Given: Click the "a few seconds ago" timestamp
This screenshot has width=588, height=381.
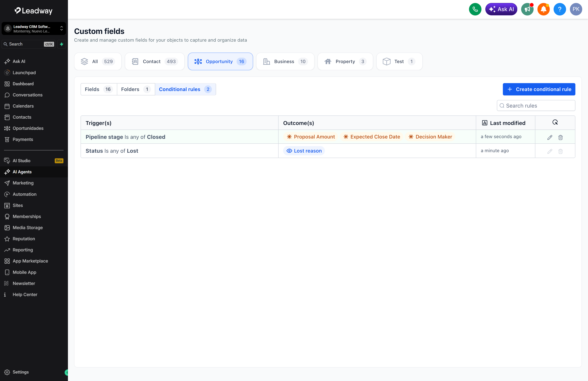Looking at the screenshot, I should (x=501, y=137).
